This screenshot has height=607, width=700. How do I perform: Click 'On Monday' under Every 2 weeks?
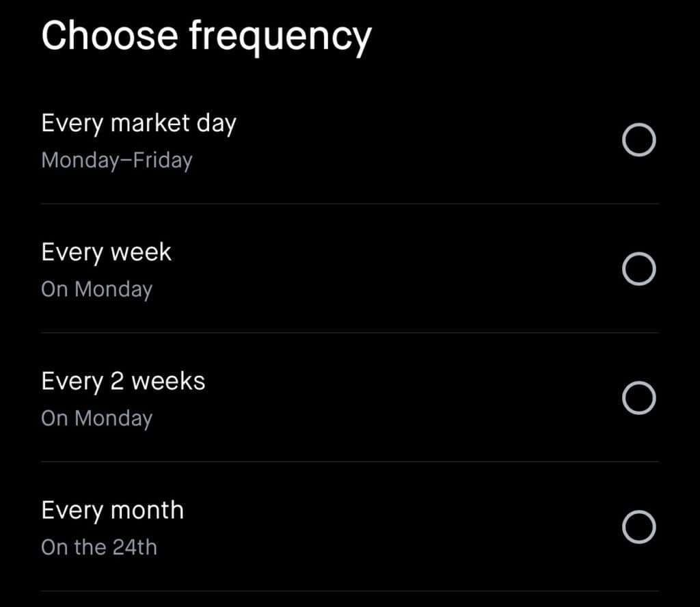pyautogui.click(x=97, y=418)
